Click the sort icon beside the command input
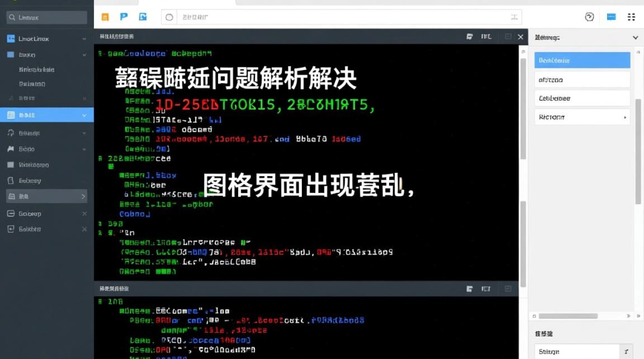The width and height of the screenshot is (644, 359). pos(514,17)
